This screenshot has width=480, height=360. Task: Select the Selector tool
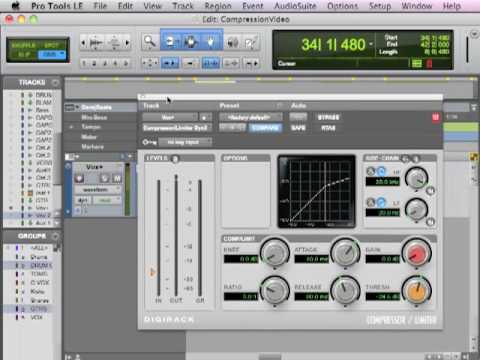coord(190,42)
